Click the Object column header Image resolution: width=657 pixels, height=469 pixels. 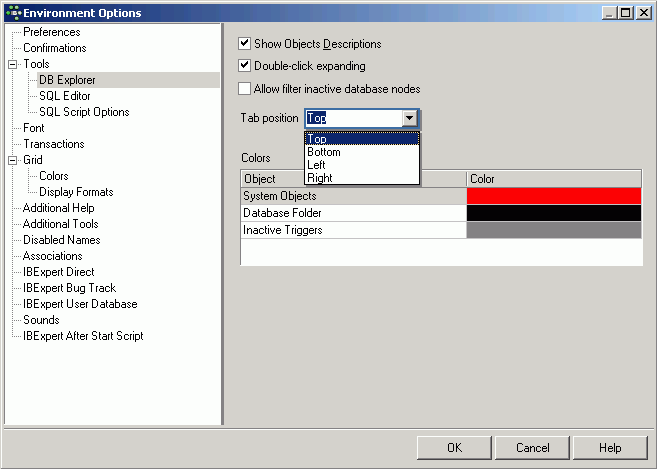click(x=354, y=179)
